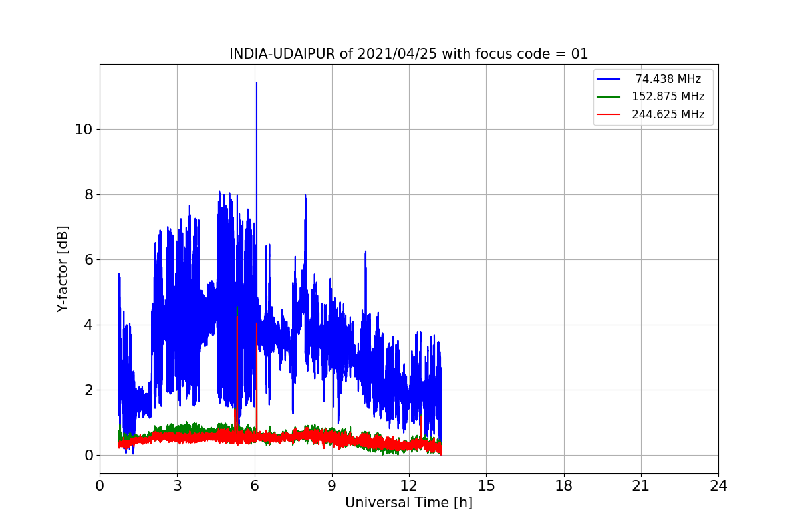Click x-axis tick label 0
This screenshot has height=532, width=798.
pos(100,486)
